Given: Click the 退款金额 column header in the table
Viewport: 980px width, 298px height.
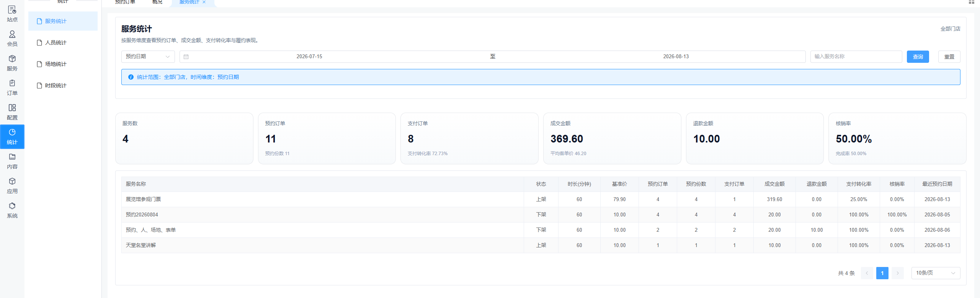Looking at the screenshot, I should click(817, 184).
